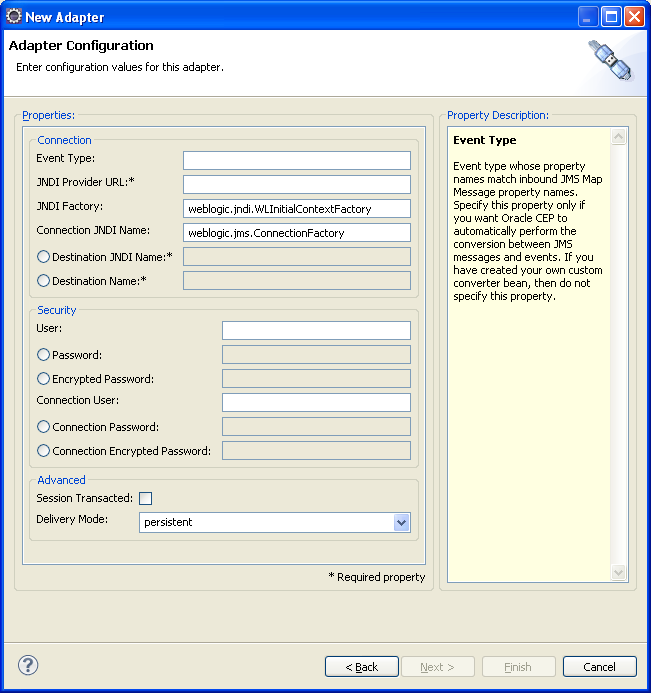Click the Event Type input field
The image size is (651, 693).
click(297, 160)
